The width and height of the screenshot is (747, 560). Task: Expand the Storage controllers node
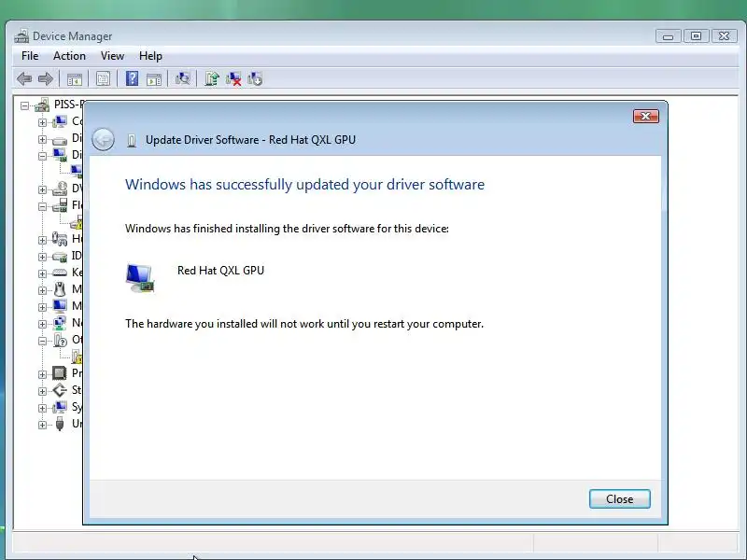click(42, 391)
